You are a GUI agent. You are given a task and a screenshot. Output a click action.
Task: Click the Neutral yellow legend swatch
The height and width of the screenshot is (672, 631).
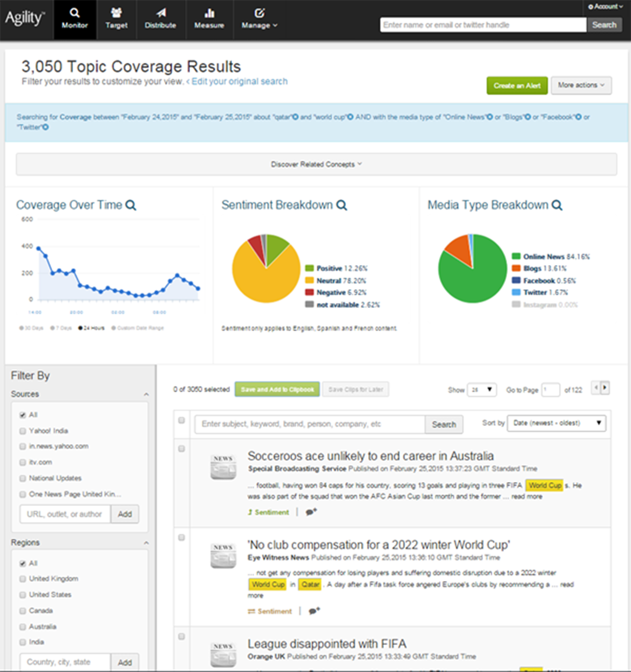[309, 280]
